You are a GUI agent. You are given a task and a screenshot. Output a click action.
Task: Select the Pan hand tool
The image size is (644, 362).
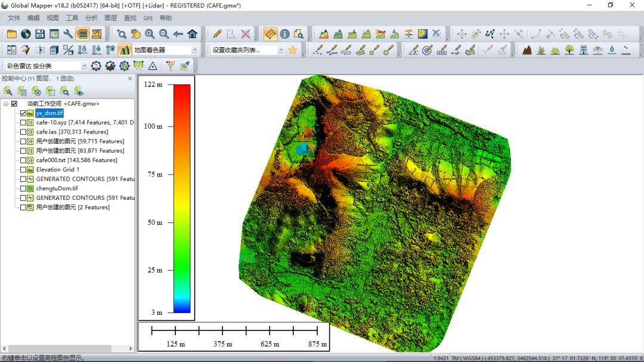pos(135,34)
